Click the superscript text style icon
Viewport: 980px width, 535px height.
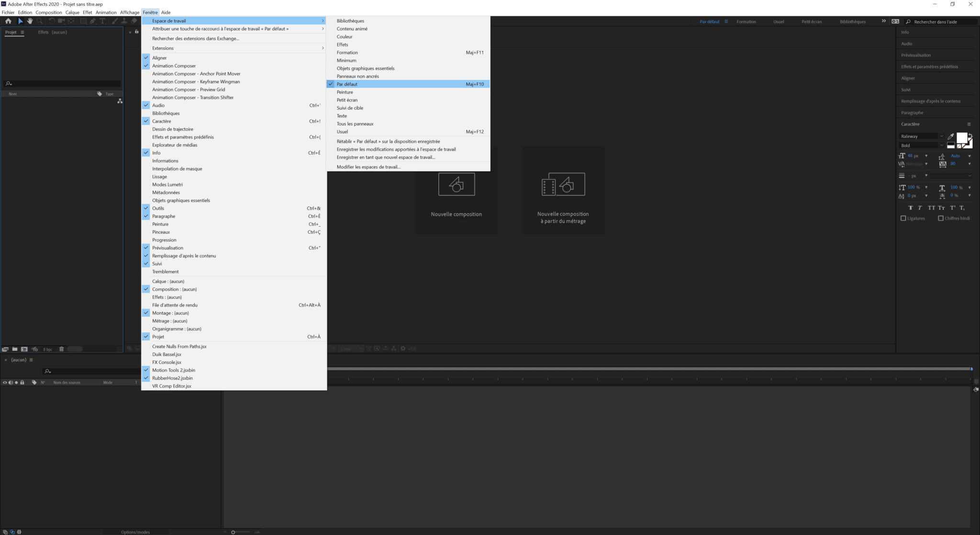(952, 208)
